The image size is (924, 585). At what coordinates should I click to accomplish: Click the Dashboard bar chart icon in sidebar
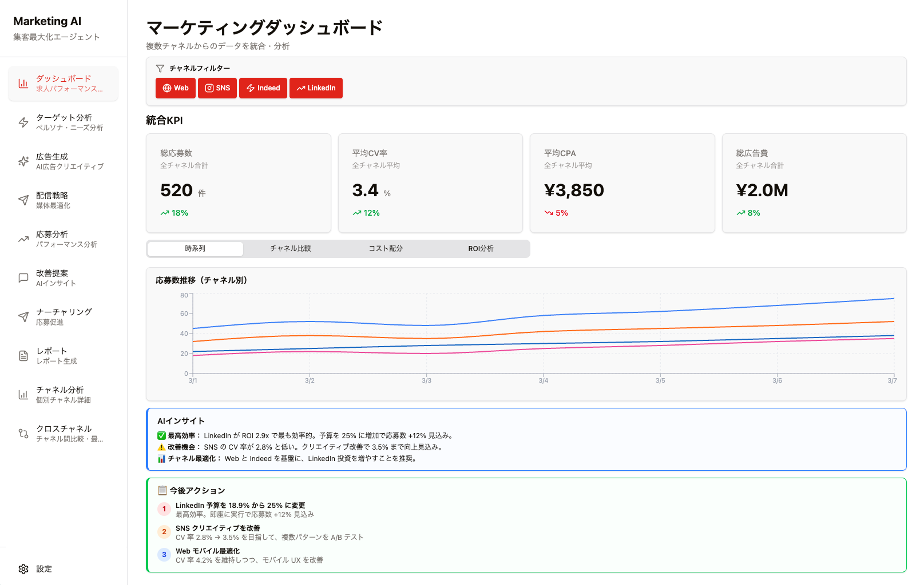coord(23,84)
